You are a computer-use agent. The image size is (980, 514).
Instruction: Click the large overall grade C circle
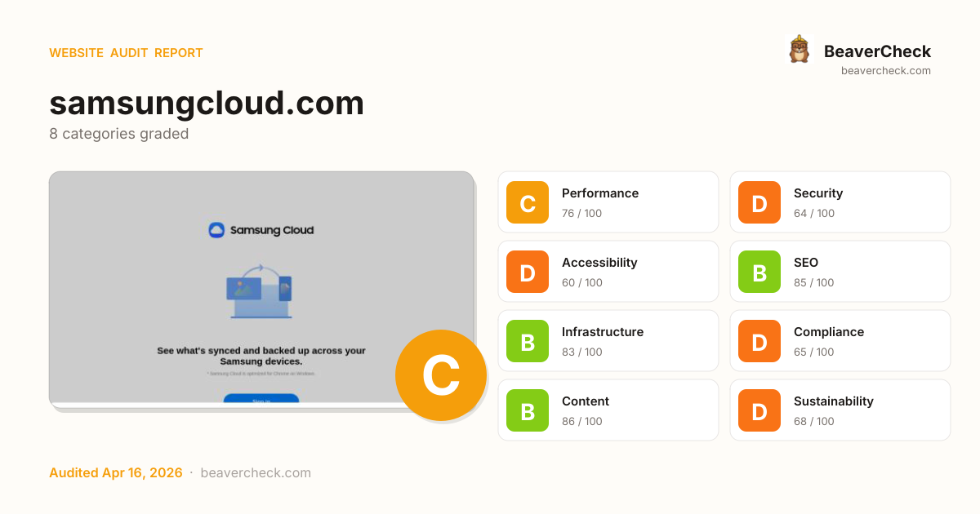[440, 375]
